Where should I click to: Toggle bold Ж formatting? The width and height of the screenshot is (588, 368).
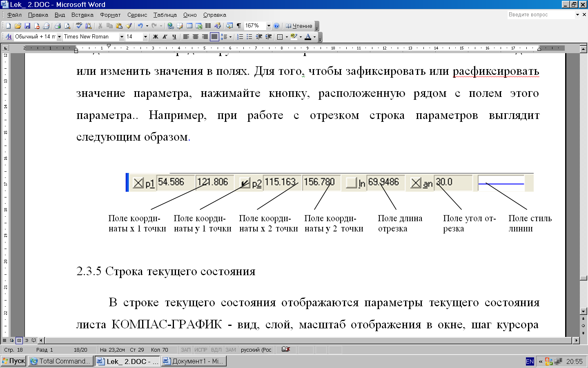click(155, 37)
